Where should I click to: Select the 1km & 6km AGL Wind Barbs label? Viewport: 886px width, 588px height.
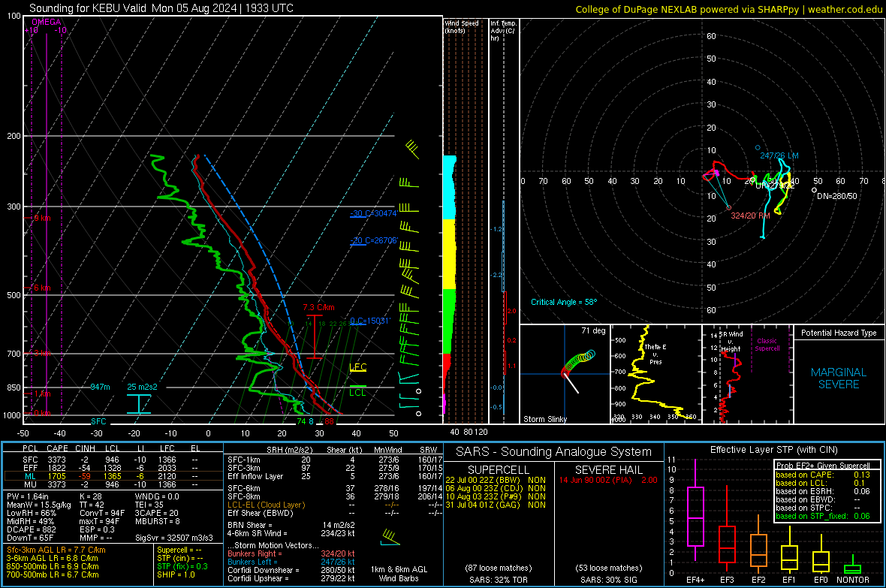399,574
